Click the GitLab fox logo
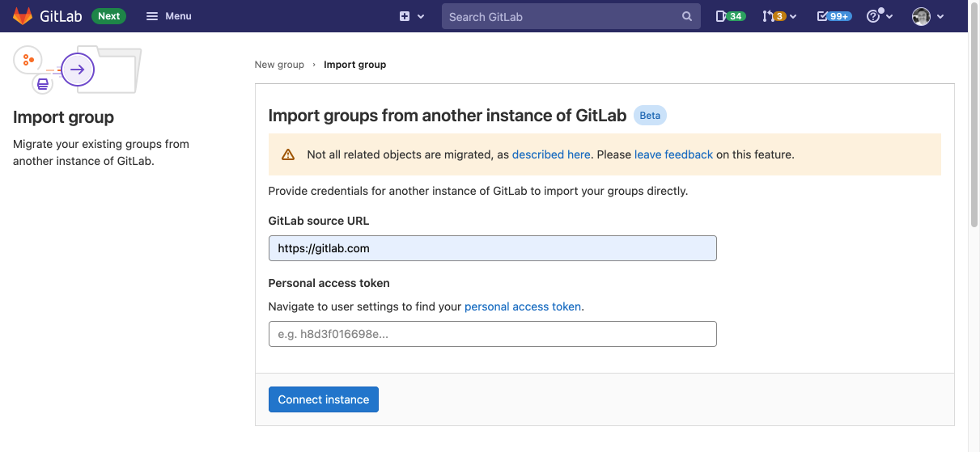 23,16
